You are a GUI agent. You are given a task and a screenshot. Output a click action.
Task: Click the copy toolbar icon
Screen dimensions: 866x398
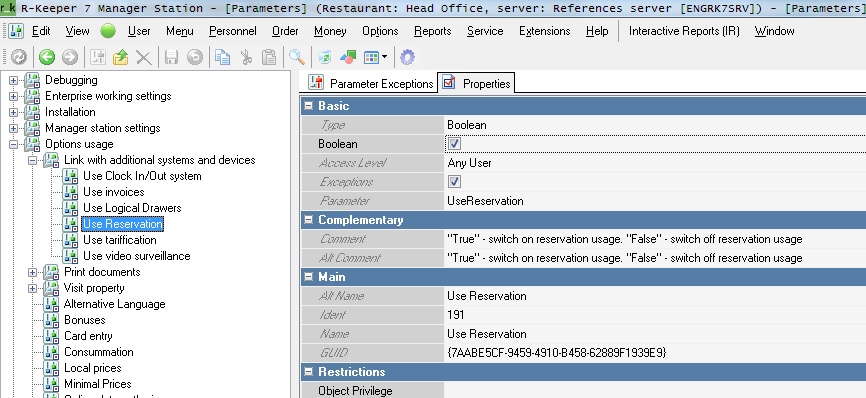point(223,57)
